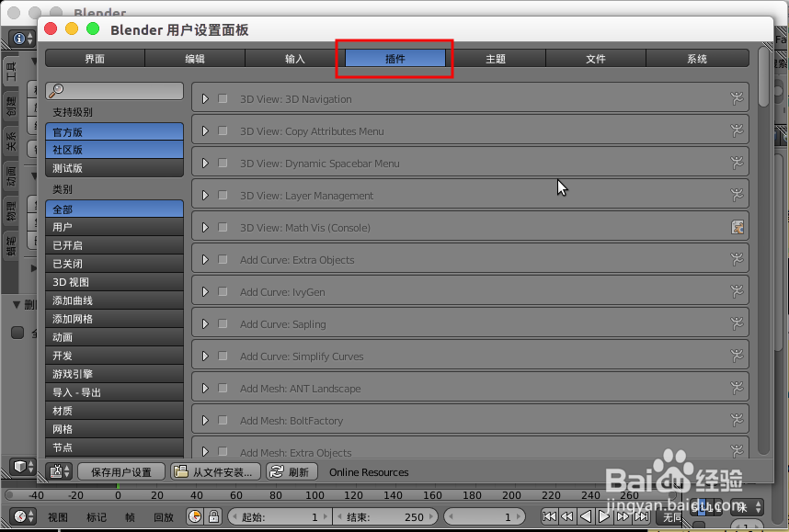Enable the Math Vis (Console) checkbox
Viewport: 789px width, 532px height.
[x=223, y=227]
